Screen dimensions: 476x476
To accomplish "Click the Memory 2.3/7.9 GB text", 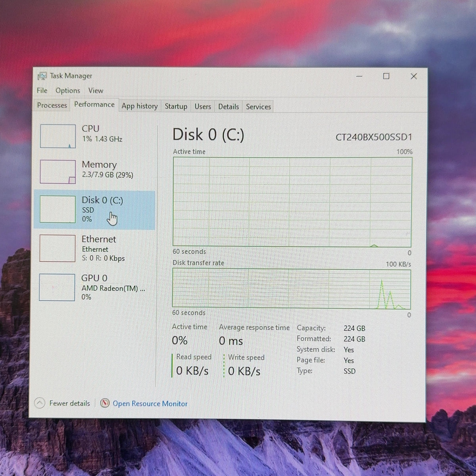I will click(107, 175).
